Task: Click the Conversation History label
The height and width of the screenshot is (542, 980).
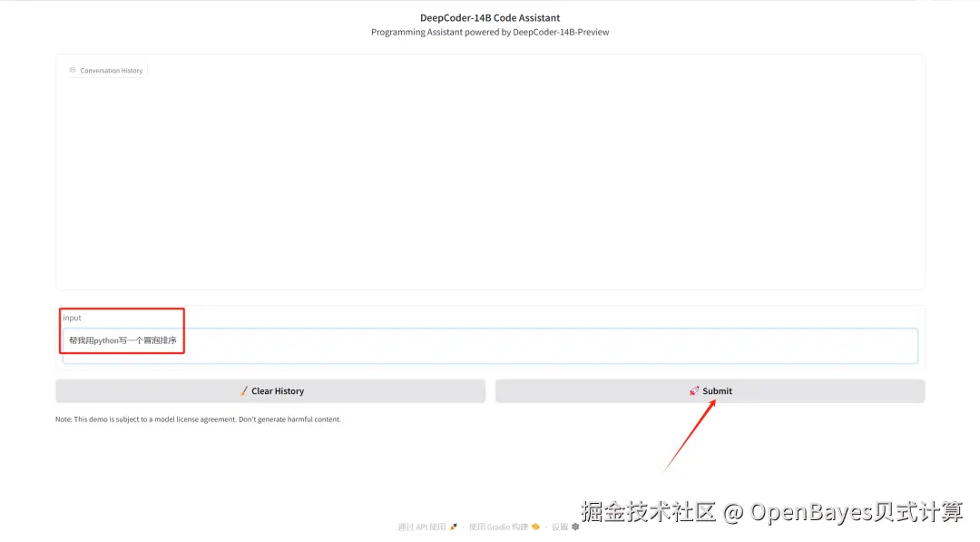Action: click(x=112, y=71)
